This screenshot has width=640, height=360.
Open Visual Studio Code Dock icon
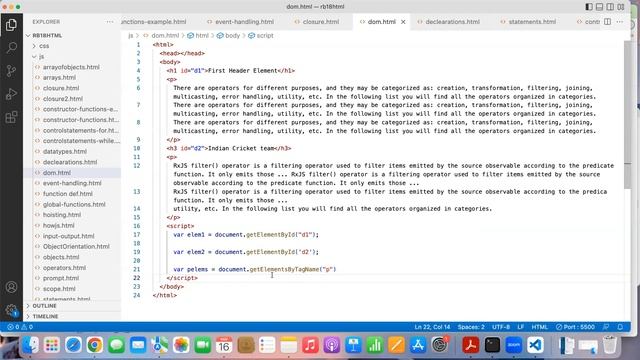click(x=535, y=345)
